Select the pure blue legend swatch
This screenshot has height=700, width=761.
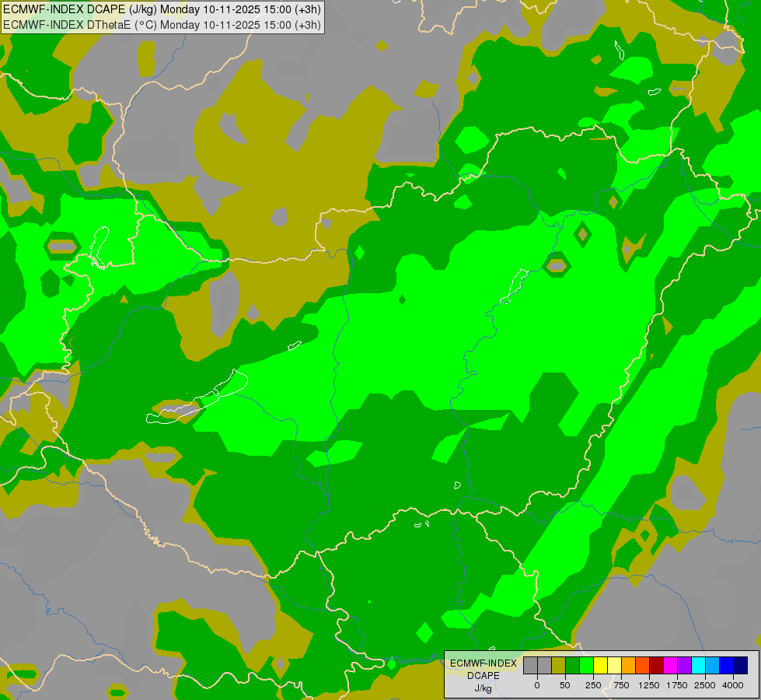[727, 665]
